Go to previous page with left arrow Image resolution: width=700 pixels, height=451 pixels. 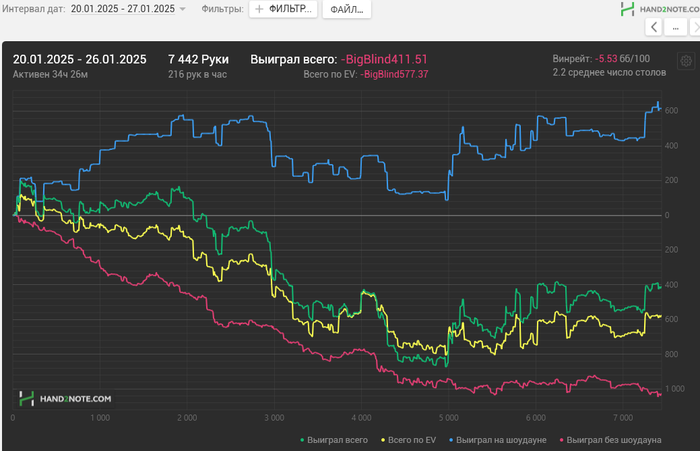[x=654, y=28]
